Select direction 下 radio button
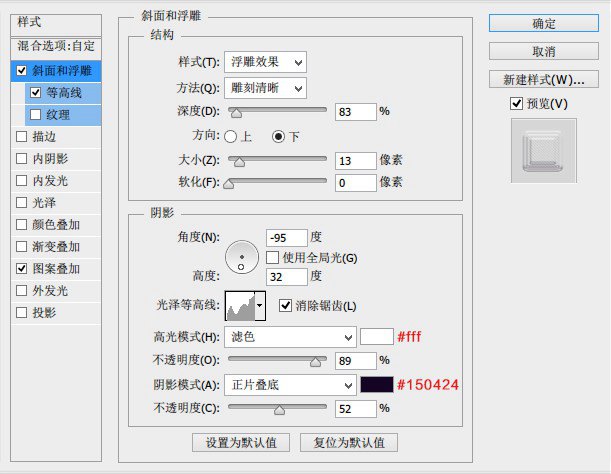This screenshot has width=611, height=474. [x=278, y=136]
